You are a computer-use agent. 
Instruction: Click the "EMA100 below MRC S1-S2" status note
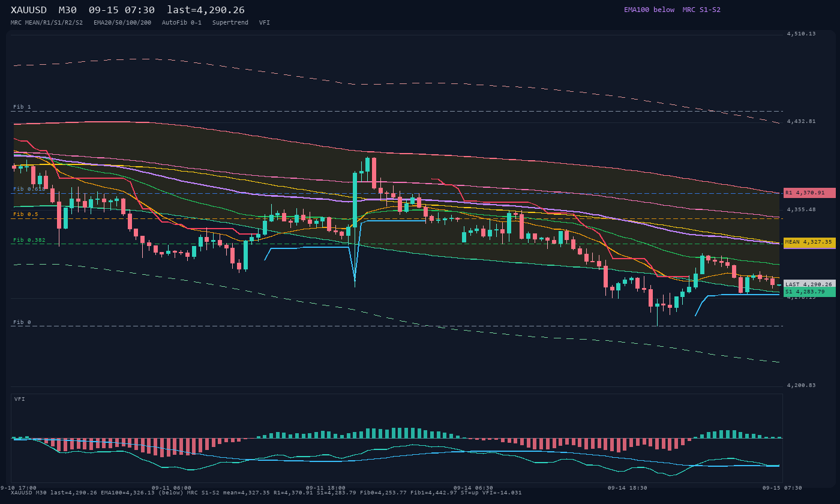[x=672, y=10]
